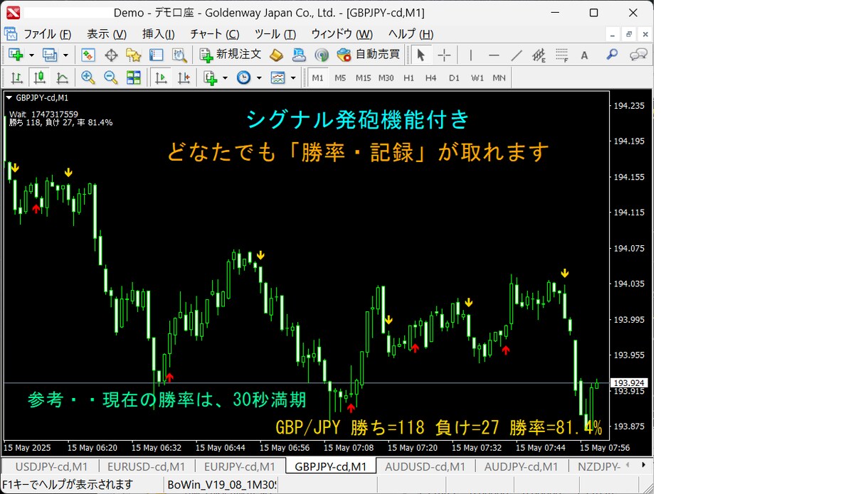Select the equidistant channel tool
This screenshot has width=868, height=494.
point(539,55)
